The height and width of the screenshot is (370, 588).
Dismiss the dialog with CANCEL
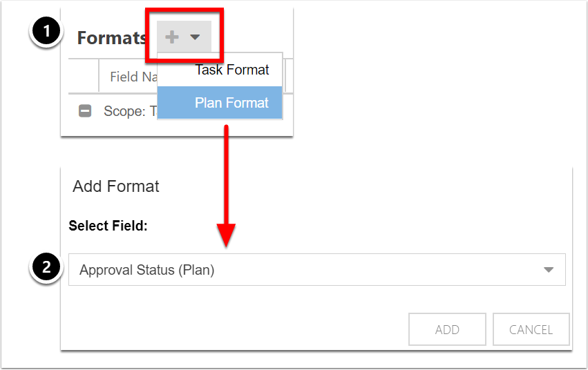pos(531,329)
